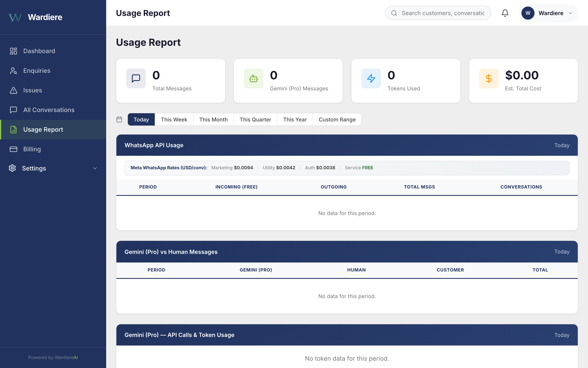Focus the Search customers input field
Screen dimensions: 588x368
(438, 13)
